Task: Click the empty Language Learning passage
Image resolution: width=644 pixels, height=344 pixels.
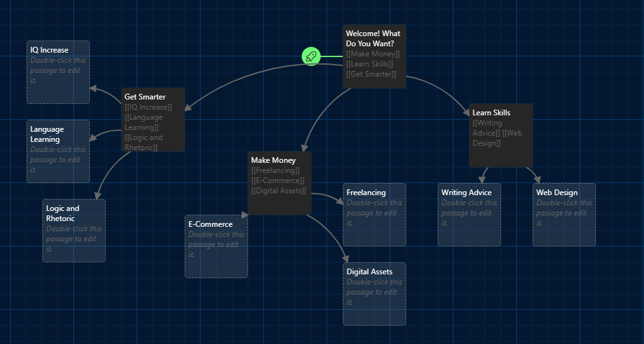Action: click(x=58, y=151)
